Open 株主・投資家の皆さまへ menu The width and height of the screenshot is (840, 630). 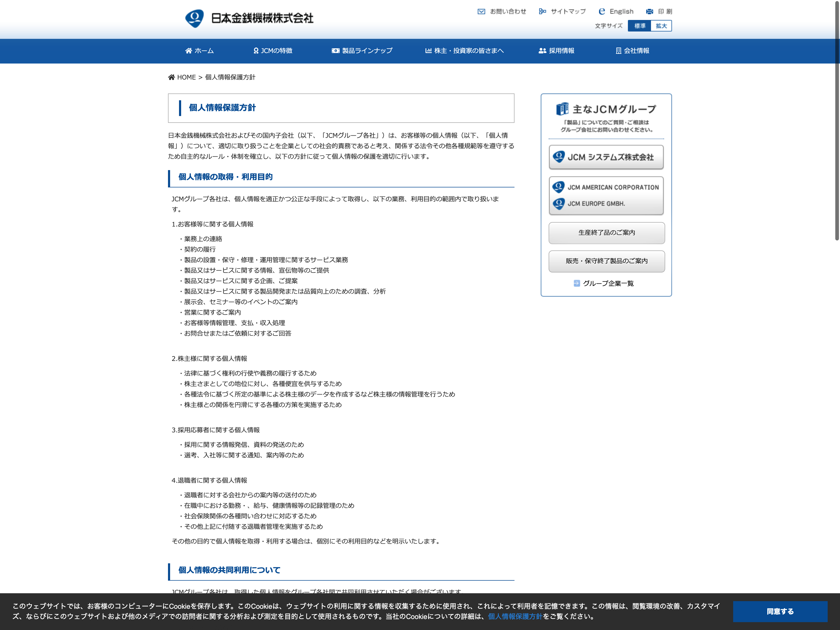tap(464, 51)
